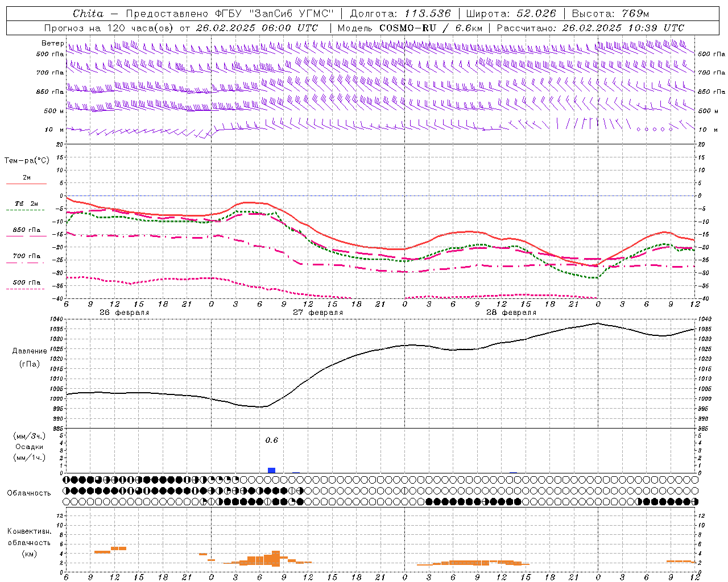The image size is (728, 582).
Task: Click the "Давление" pressure panel label
Action: point(30,351)
